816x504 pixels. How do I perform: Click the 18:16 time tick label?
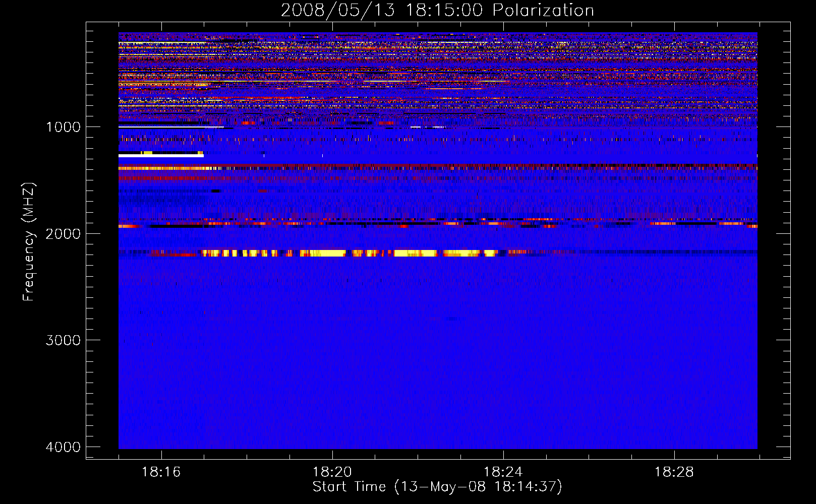(x=161, y=472)
